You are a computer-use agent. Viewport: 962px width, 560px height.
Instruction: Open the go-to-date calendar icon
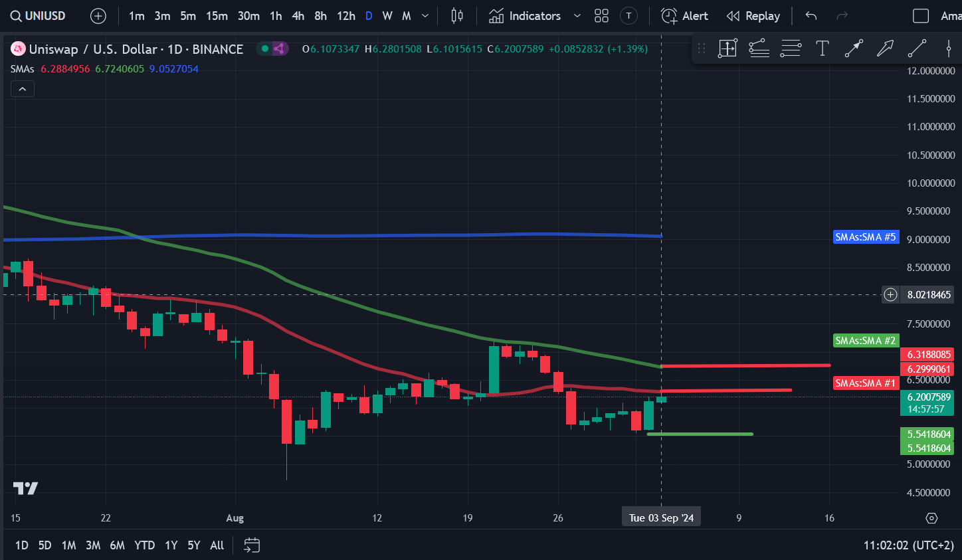tap(252, 545)
